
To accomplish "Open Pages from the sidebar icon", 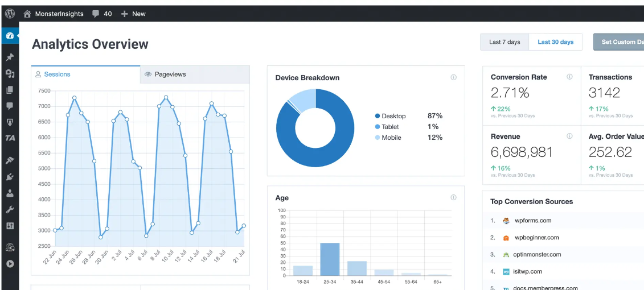I will (x=10, y=90).
